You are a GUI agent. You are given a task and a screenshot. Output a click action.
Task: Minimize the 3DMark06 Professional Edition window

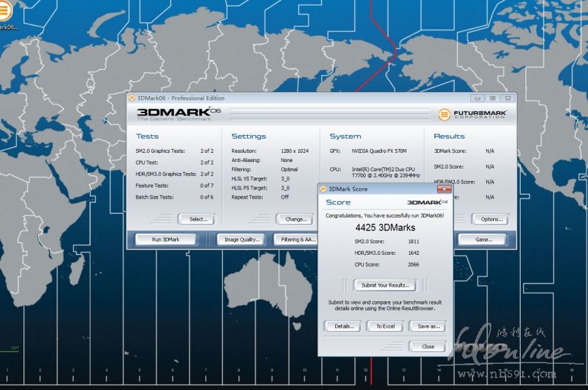pyautogui.click(x=478, y=98)
